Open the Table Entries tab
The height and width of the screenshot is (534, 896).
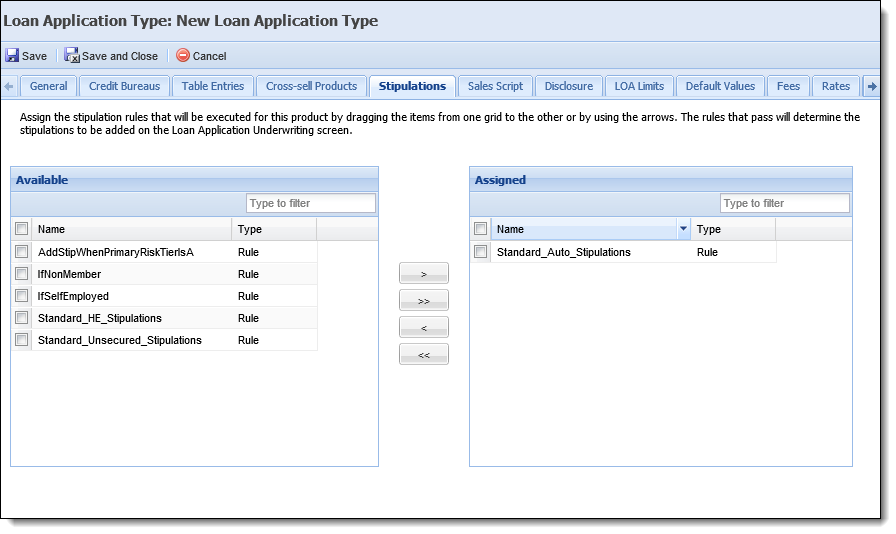pyautogui.click(x=213, y=86)
